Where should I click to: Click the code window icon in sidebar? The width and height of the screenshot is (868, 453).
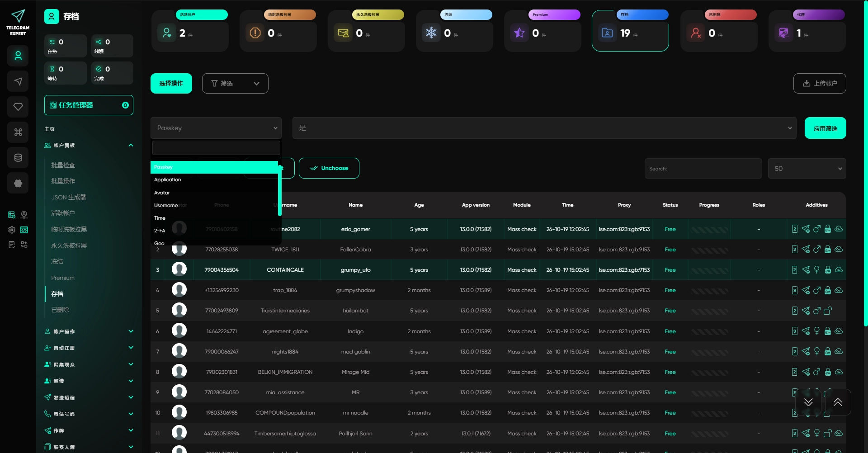click(x=24, y=230)
